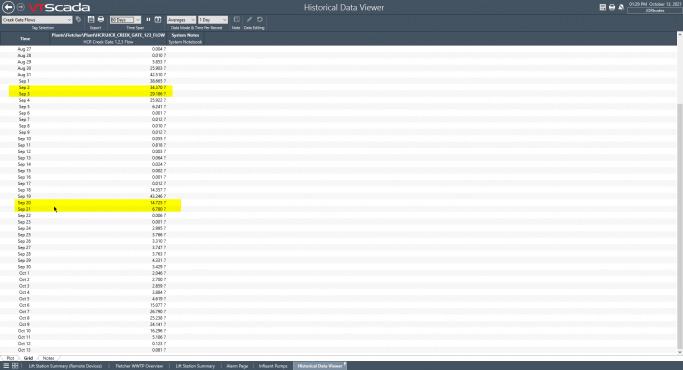Click the HCR Creek Gate 1,2,3 Flow column header

point(108,38)
